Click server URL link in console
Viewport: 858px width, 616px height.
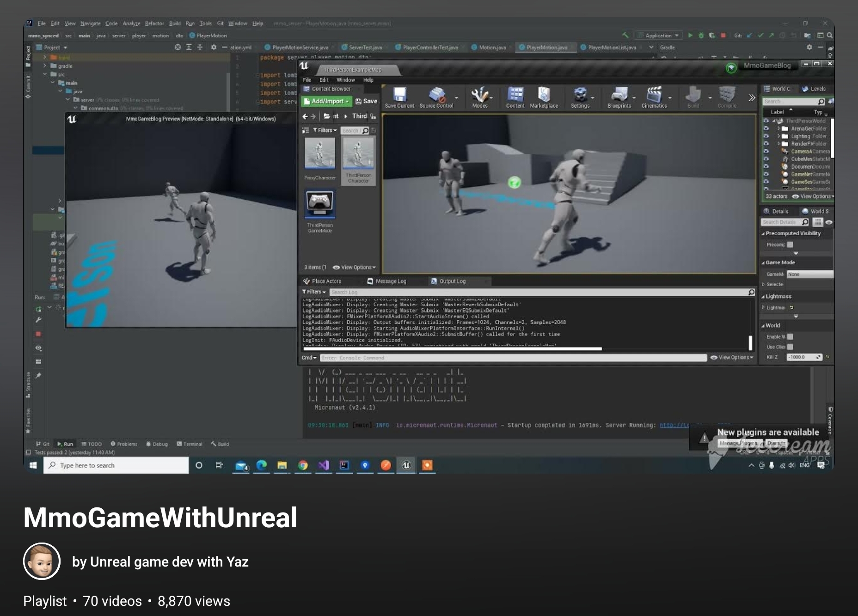[674, 425]
